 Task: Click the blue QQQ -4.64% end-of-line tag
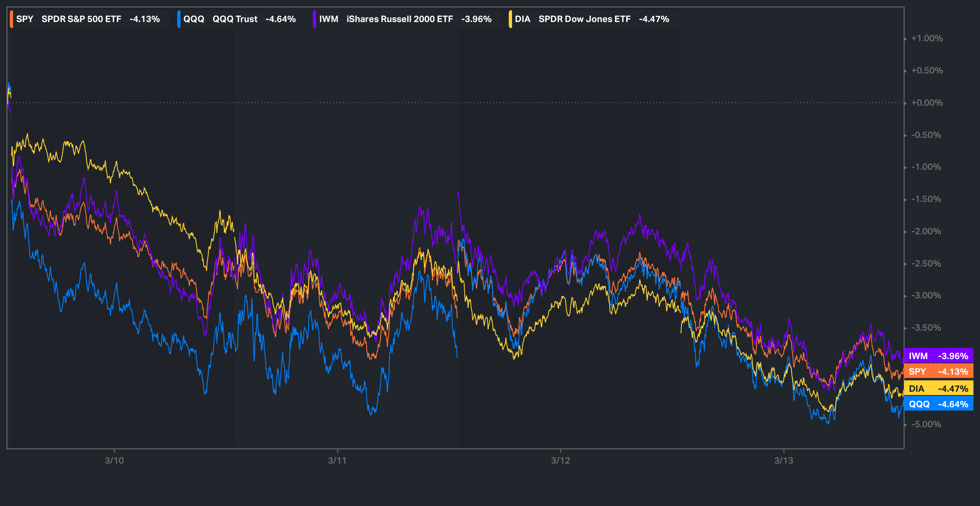click(x=938, y=404)
